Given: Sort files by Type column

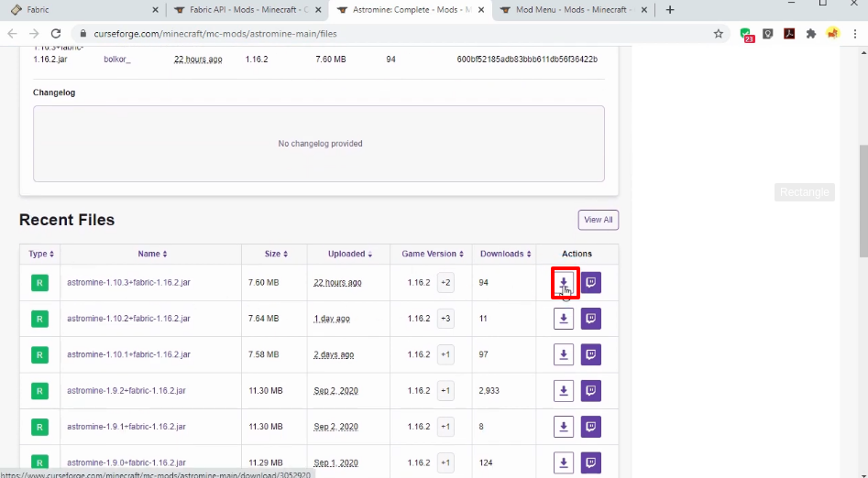Looking at the screenshot, I should point(41,254).
